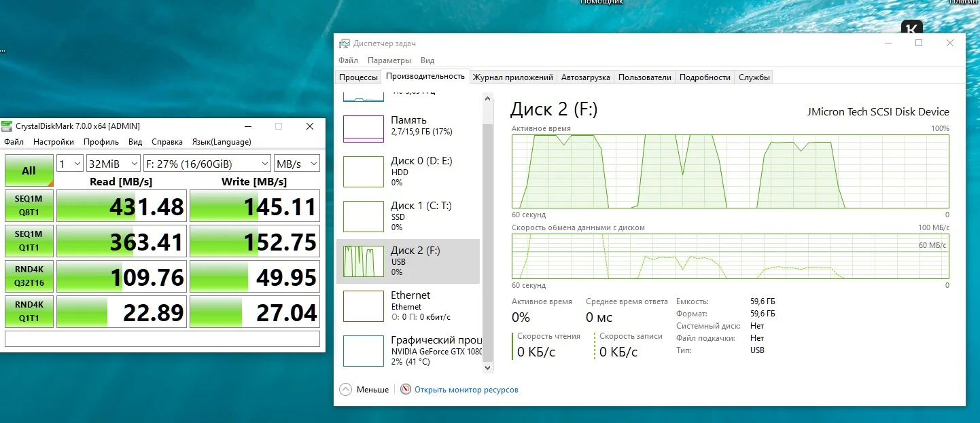Switch to the Автозагрузка tab
980x423 pixels.
coord(586,77)
